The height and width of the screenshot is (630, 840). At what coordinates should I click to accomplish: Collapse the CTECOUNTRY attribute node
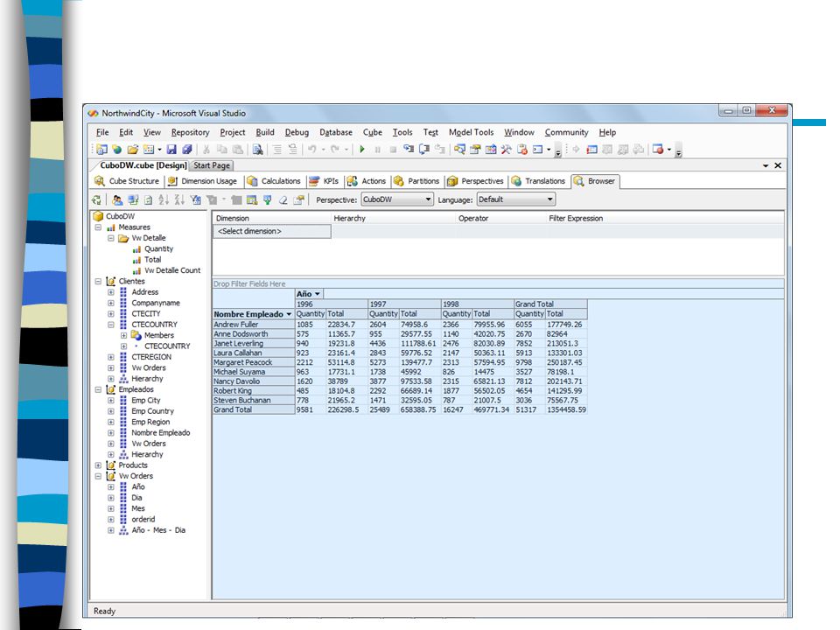tap(111, 325)
